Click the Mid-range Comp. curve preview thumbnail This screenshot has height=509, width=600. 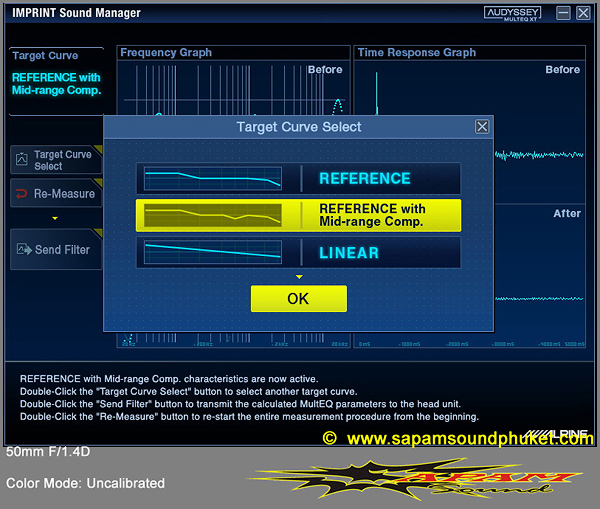pyautogui.click(x=213, y=215)
